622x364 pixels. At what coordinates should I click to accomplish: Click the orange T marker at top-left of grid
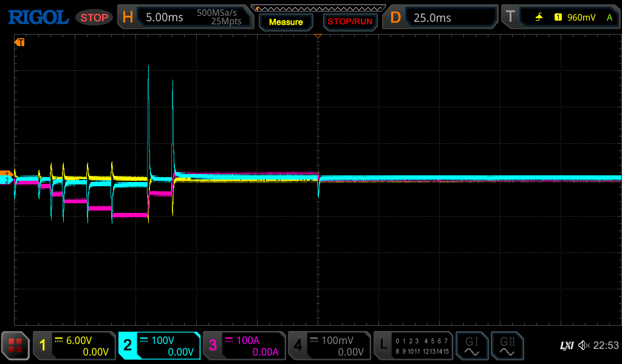coord(20,42)
